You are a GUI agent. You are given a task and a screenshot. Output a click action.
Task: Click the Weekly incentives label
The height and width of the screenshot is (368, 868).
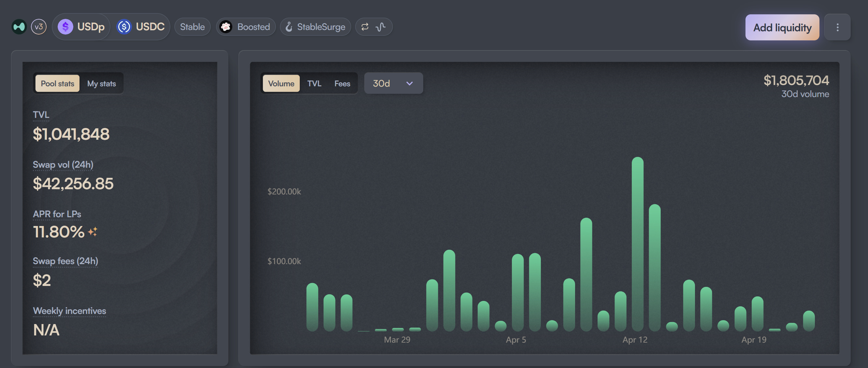[x=69, y=310]
